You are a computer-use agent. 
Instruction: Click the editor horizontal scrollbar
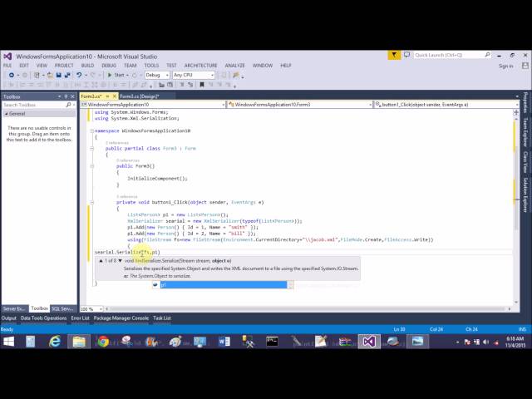point(308,309)
